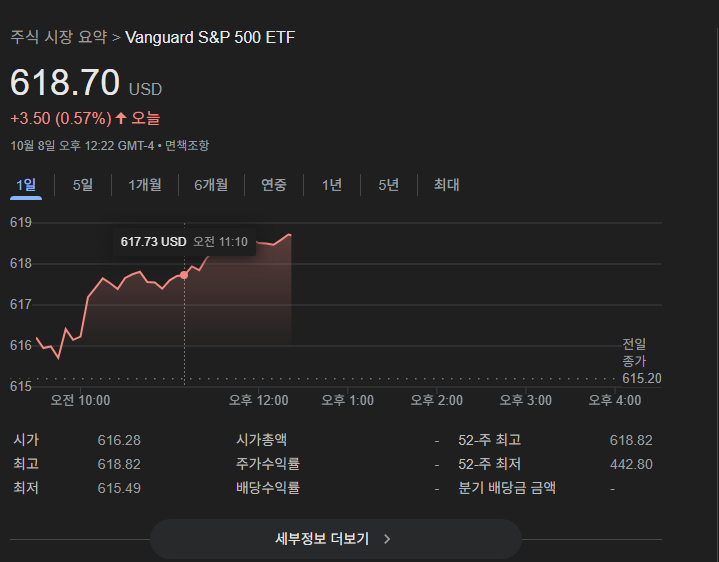Screen dimensions: 719x562
Task: Click the Vanguard S&P 500 ETF title
Action: tap(210, 37)
